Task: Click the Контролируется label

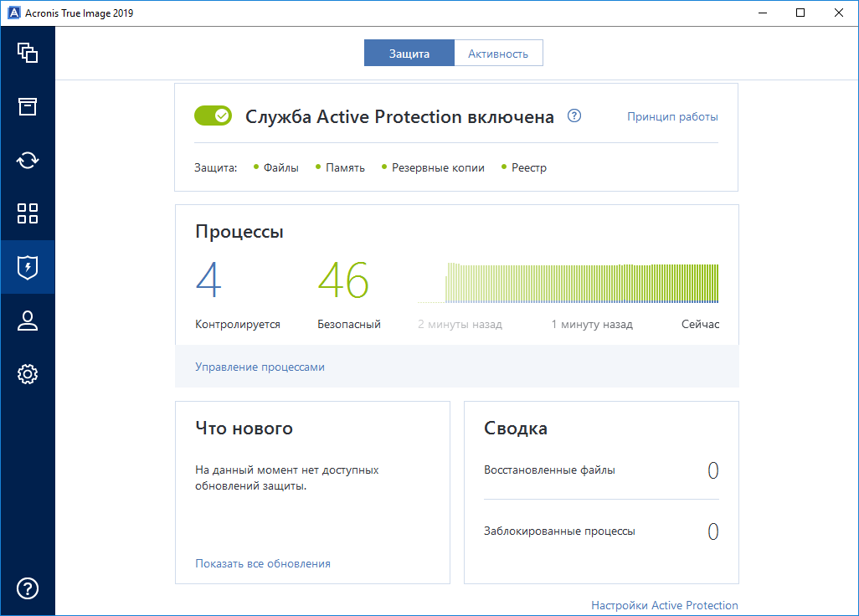Action: (238, 324)
